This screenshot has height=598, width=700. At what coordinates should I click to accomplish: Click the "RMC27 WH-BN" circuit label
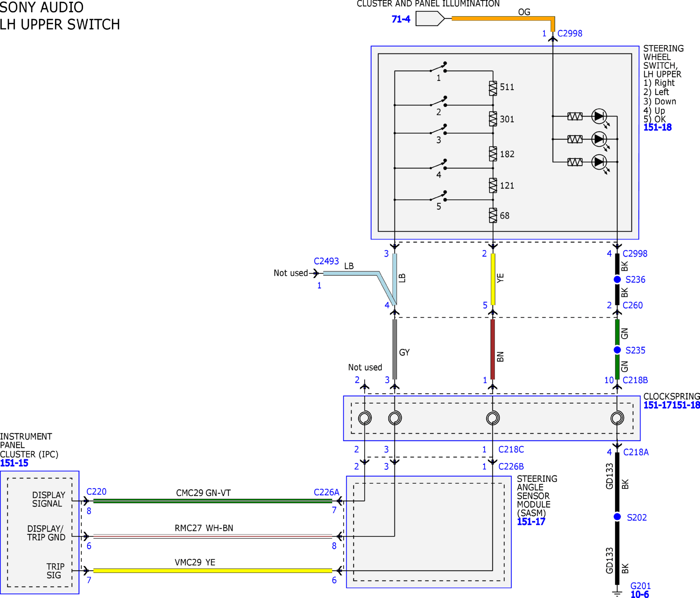[204, 528]
